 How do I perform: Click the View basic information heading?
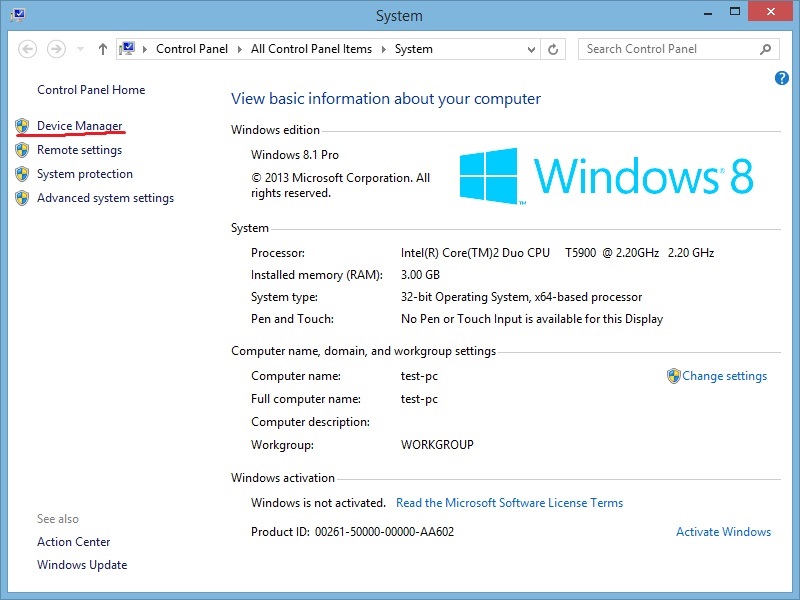point(386,98)
